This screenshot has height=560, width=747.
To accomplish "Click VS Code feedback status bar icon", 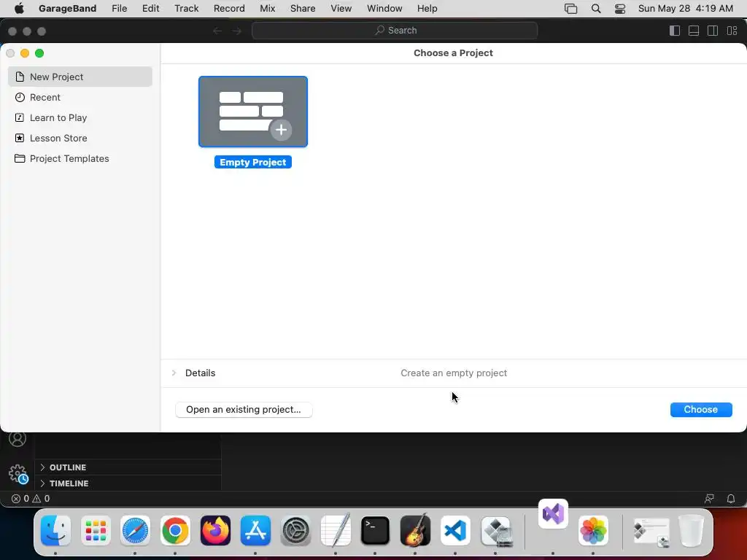I will click(x=709, y=499).
